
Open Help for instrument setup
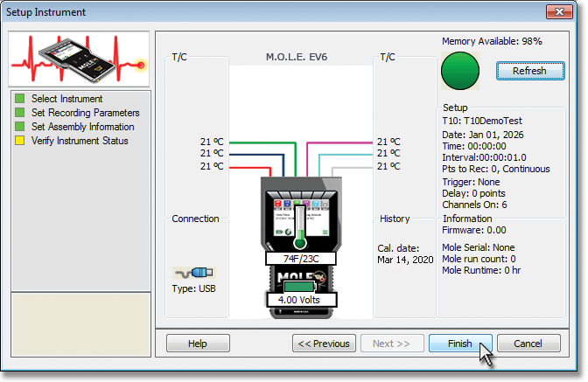pos(198,343)
